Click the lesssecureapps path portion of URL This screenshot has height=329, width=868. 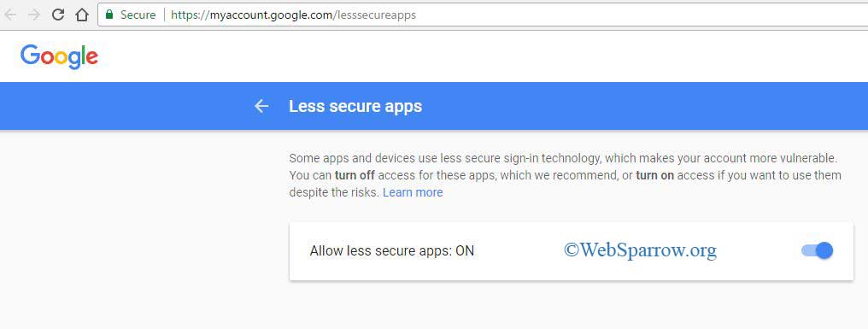[x=377, y=15]
